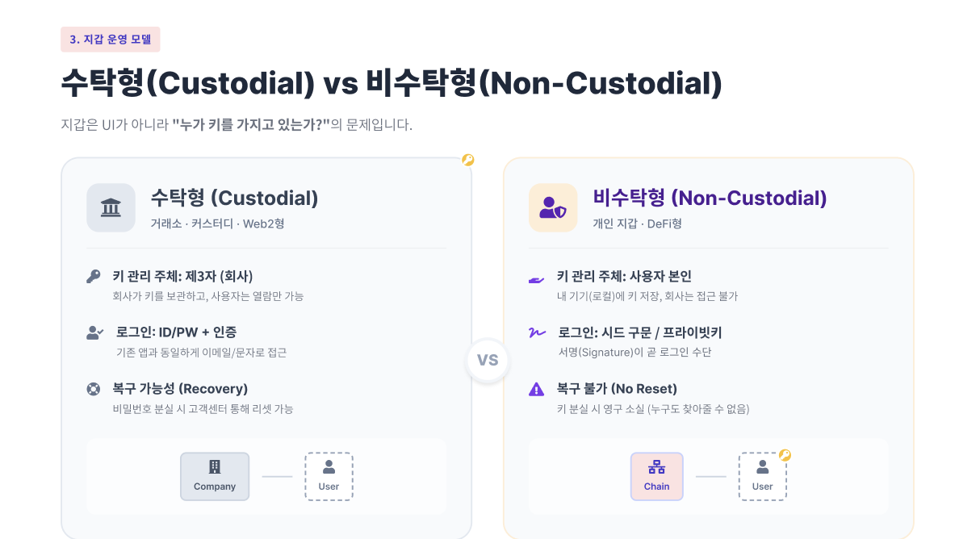Screen dimensions: 980x539
Task: Click the signature icon beside 시드 구문
Action: point(537,332)
